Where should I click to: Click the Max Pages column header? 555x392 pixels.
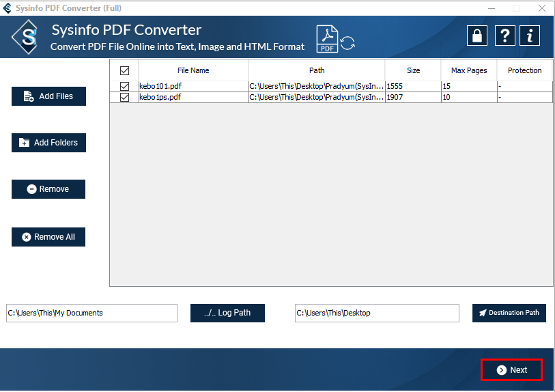pos(469,70)
